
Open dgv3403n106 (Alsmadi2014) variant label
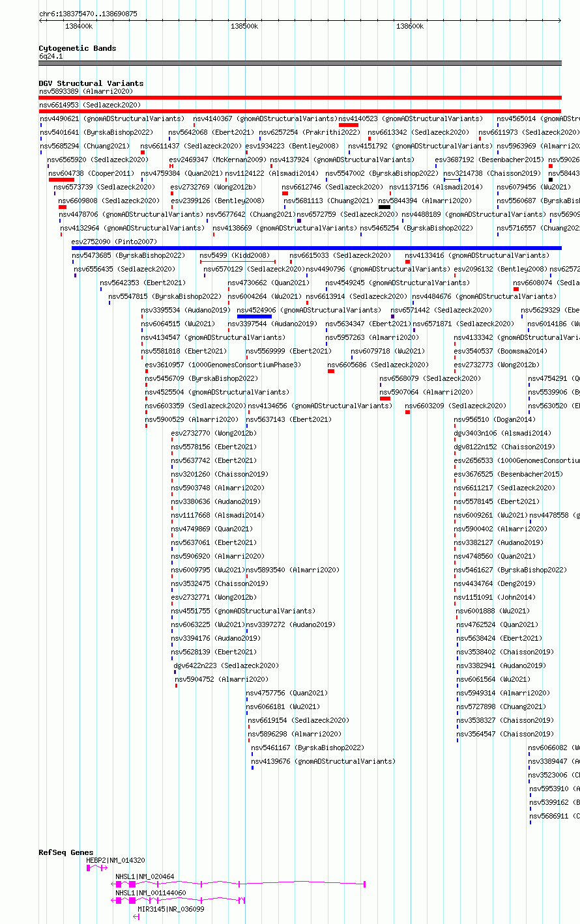click(x=502, y=433)
